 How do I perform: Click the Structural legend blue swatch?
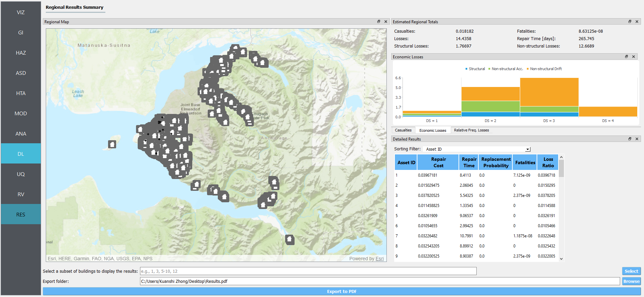point(466,69)
